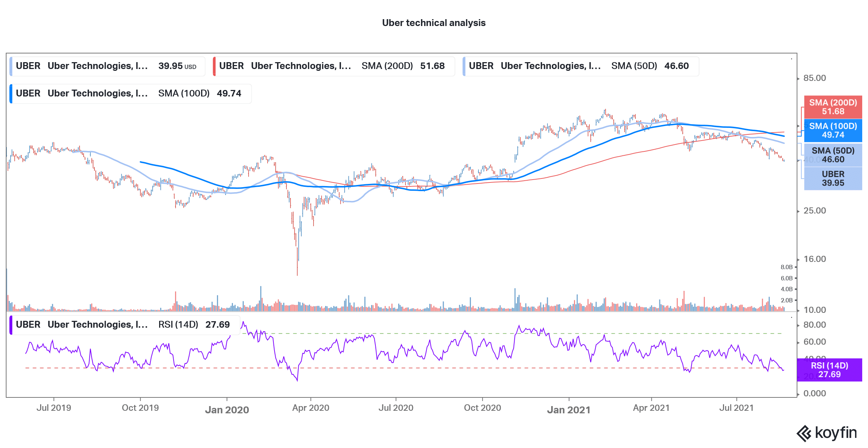
Task: Click the UBER 39.95 price axis tag
Action: click(x=833, y=178)
